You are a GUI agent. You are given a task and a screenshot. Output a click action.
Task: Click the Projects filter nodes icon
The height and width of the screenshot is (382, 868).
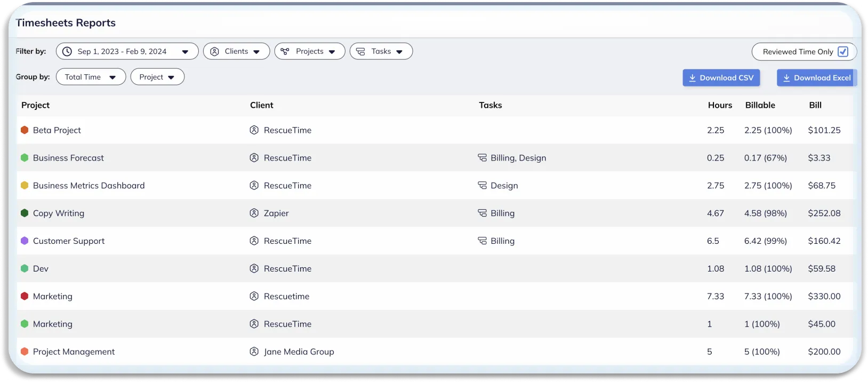pos(285,51)
